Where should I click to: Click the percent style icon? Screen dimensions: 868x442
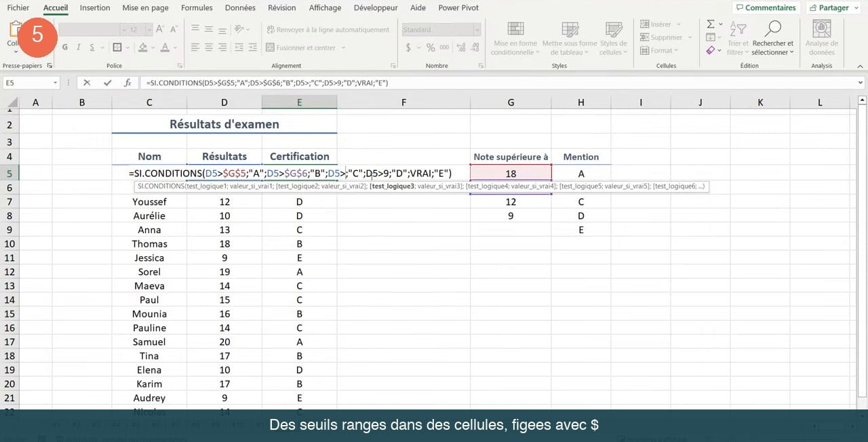[x=430, y=47]
